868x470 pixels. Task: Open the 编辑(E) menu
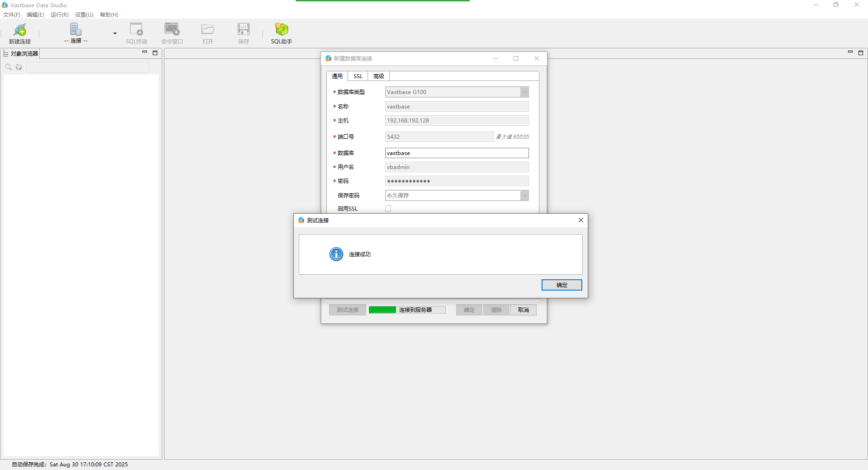click(x=35, y=15)
